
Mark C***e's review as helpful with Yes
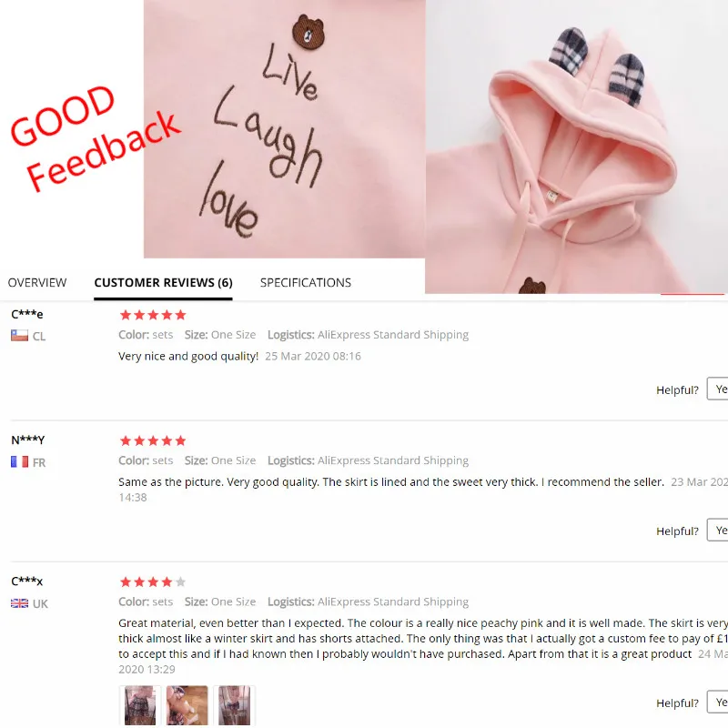717,389
